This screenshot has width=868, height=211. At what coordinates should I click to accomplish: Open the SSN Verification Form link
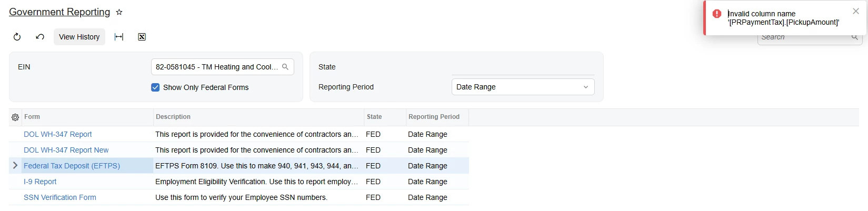[60, 197]
